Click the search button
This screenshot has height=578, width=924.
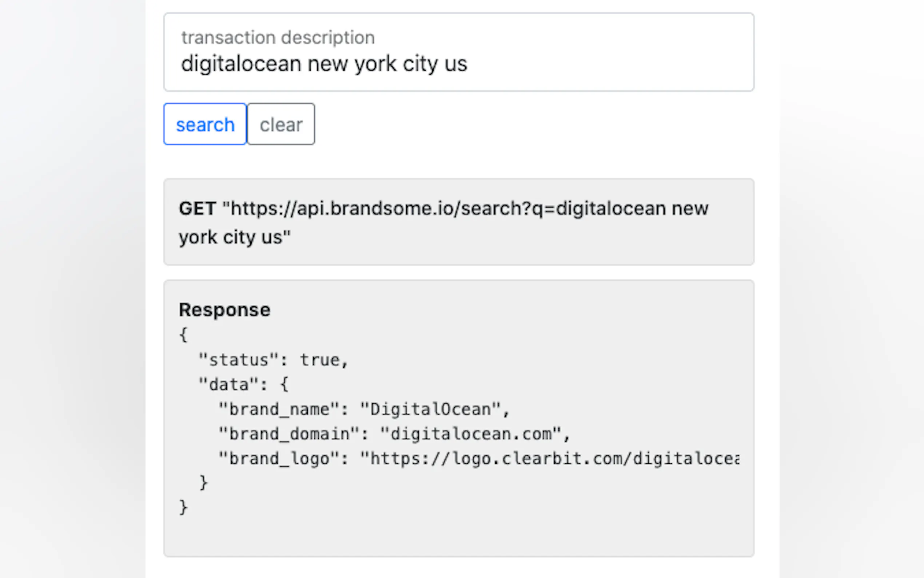205,124
